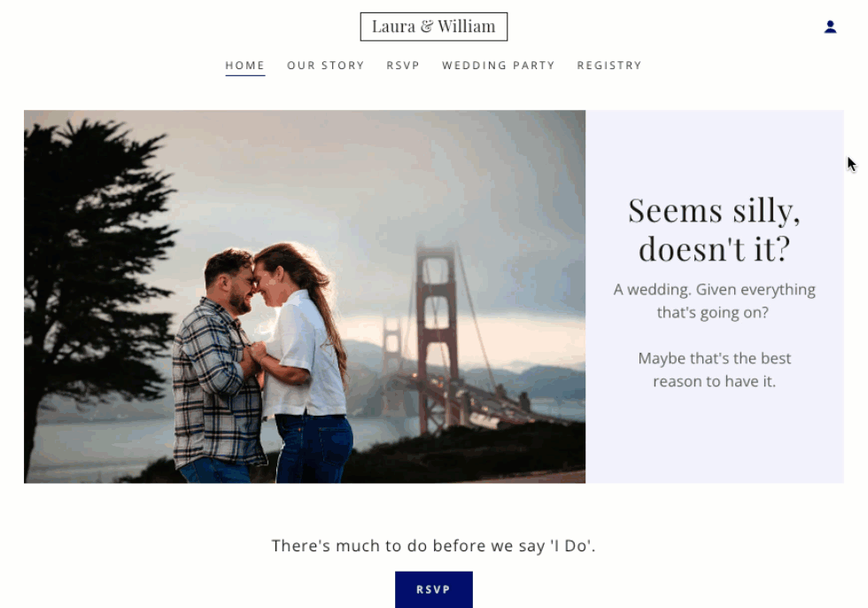The image size is (868, 608).
Task: Open the OUR STORY page
Action: pos(326,66)
